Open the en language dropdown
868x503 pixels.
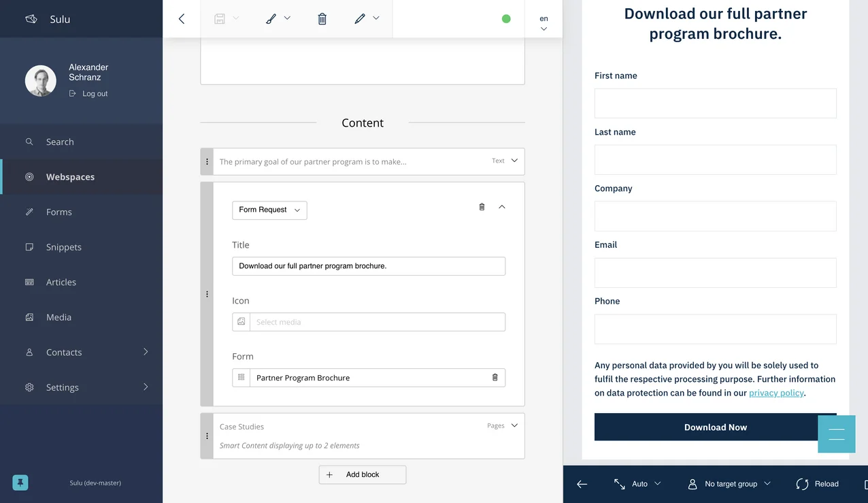point(544,23)
